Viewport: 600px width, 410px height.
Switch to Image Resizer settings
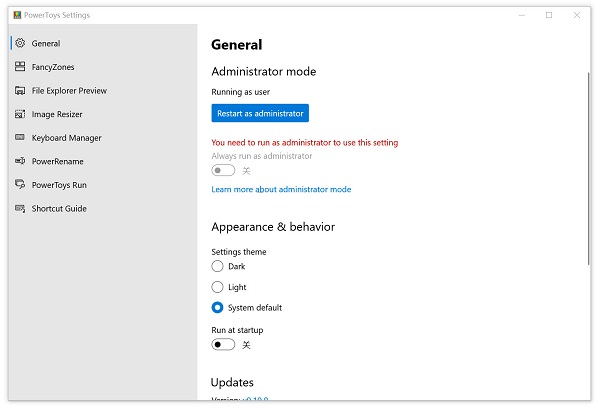coord(103,114)
